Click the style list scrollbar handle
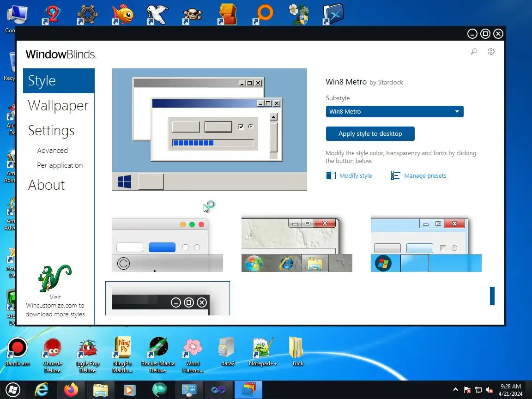532x399 pixels. [x=492, y=296]
